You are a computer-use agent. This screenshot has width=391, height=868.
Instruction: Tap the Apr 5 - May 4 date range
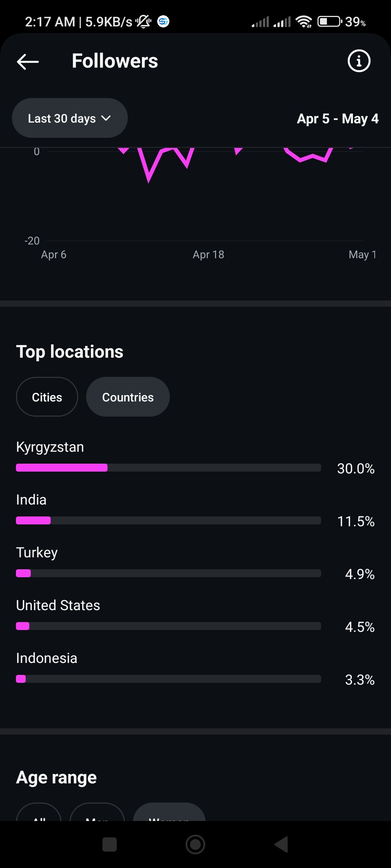(337, 119)
